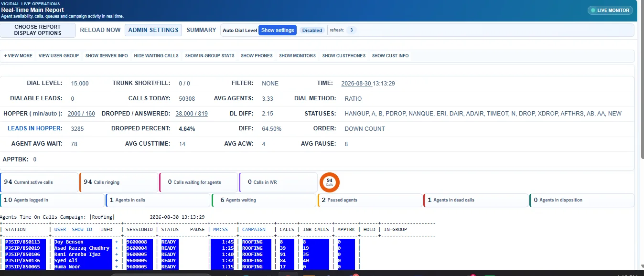The height and width of the screenshot is (276, 644).
Task: Toggle SHOW IN-GROUP STATS
Action: point(210,56)
